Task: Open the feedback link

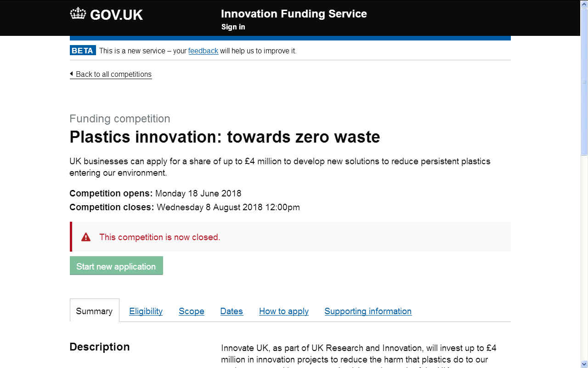Action: [203, 51]
